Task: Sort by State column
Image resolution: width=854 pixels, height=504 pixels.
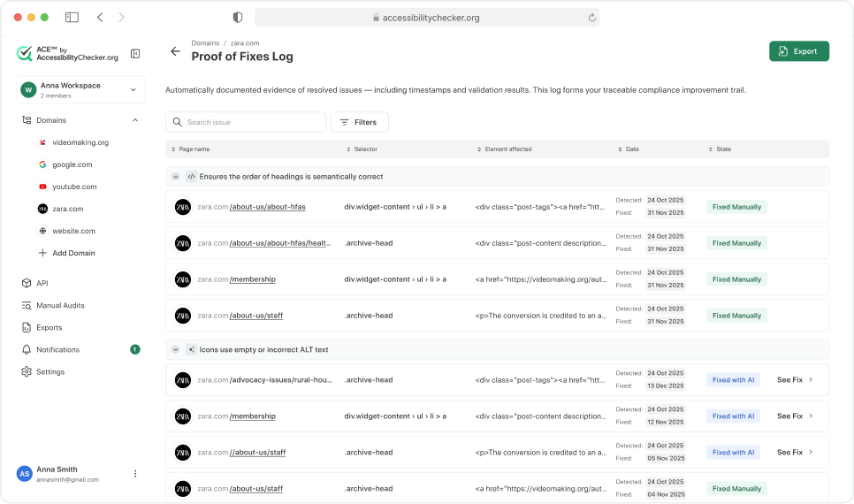Action: tap(720, 149)
